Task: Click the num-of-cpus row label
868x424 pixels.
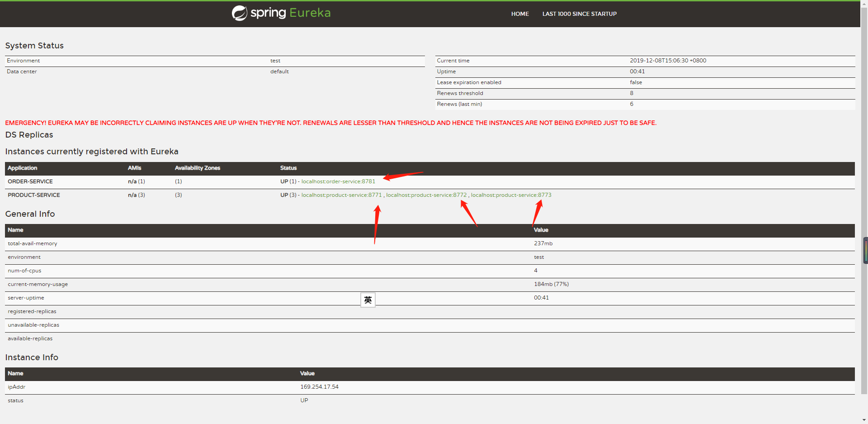Action: tap(24, 271)
